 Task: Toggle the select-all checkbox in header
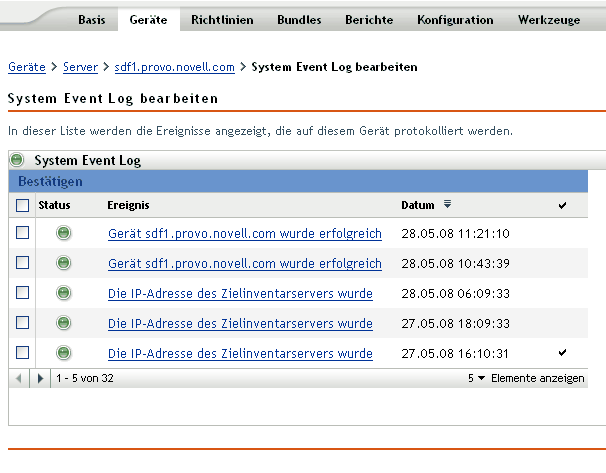coord(22,205)
